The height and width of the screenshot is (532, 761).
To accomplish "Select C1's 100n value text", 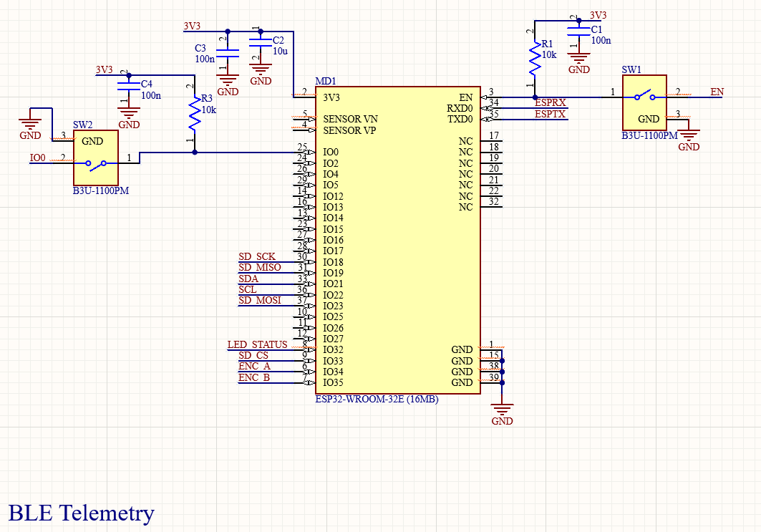I will (601, 40).
